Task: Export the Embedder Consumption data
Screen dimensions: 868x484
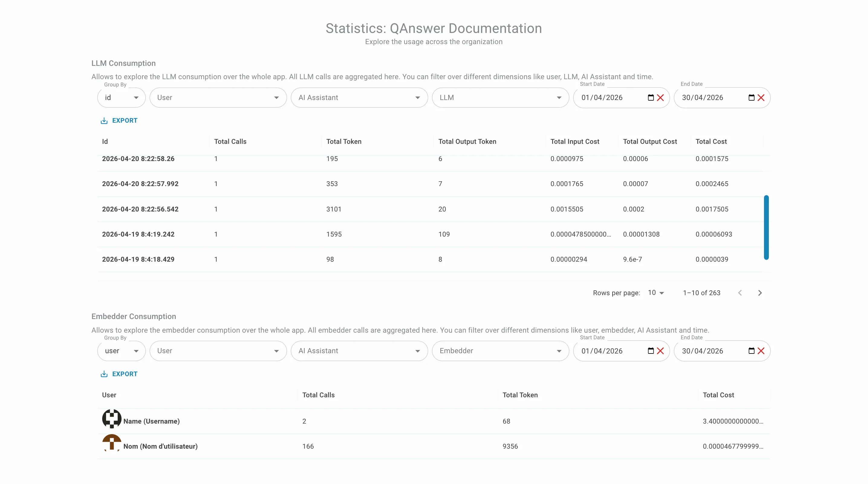Action: (x=119, y=374)
